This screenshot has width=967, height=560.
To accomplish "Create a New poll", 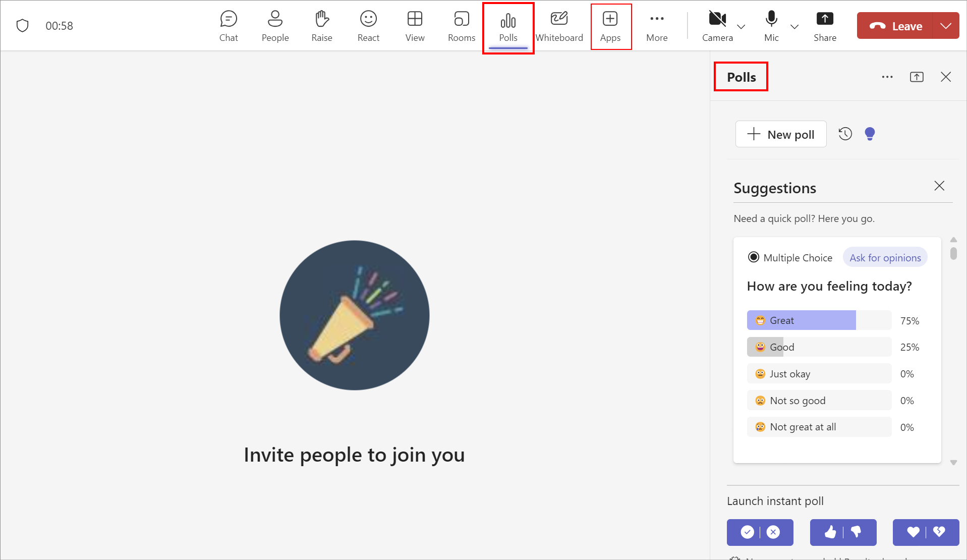I will (x=781, y=134).
